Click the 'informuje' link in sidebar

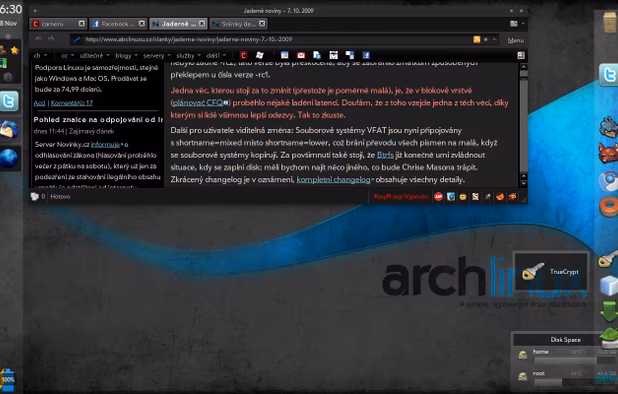[105, 145]
